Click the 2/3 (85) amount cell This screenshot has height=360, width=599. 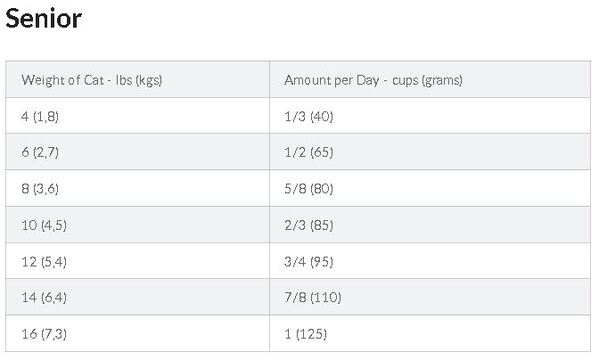tap(430, 225)
